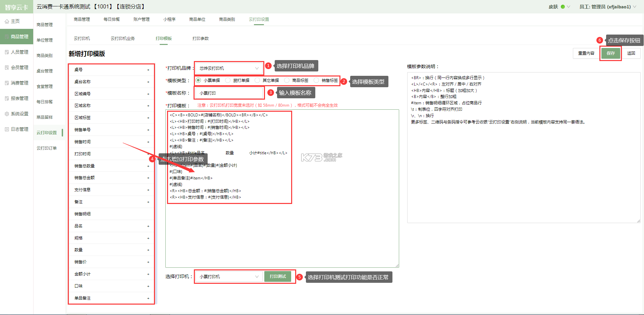644x315 pixels.
Task: Open 菜品留样 in the submenu
Action: tap(45, 117)
